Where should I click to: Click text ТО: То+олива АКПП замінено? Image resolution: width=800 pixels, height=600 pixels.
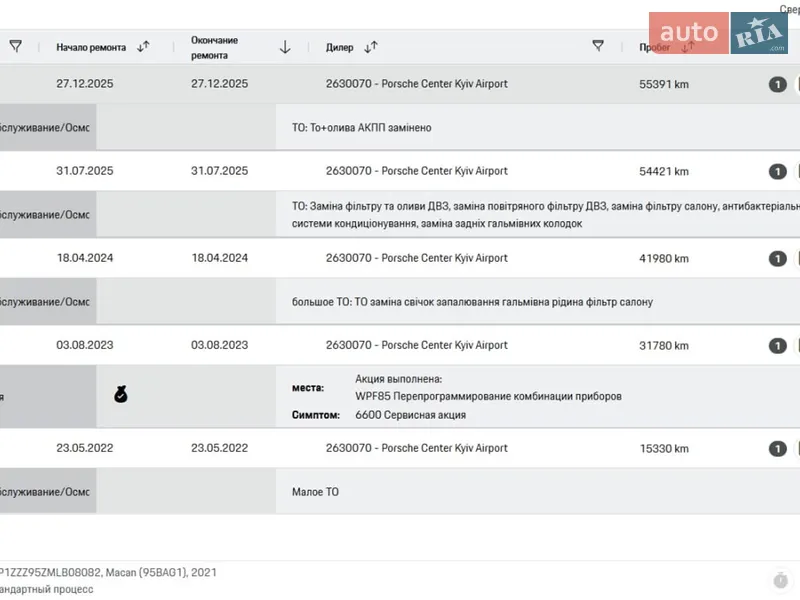pyautogui.click(x=362, y=128)
